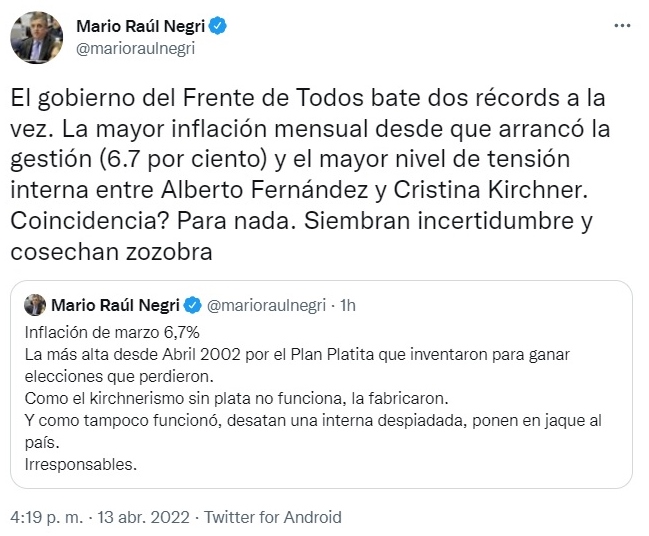
Task: Open the @marioraulnegri handle under the name
Action: tap(135, 48)
